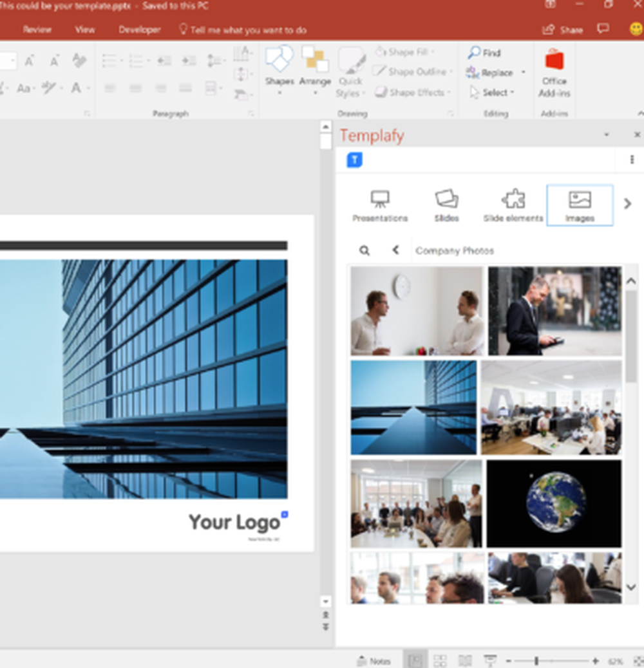Align text right

pyautogui.click(x=161, y=88)
